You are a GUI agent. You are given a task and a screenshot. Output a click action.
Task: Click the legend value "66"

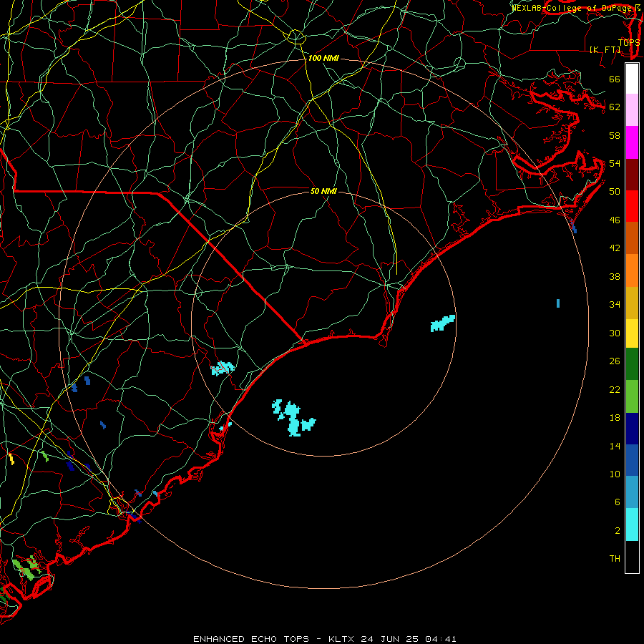click(615, 79)
